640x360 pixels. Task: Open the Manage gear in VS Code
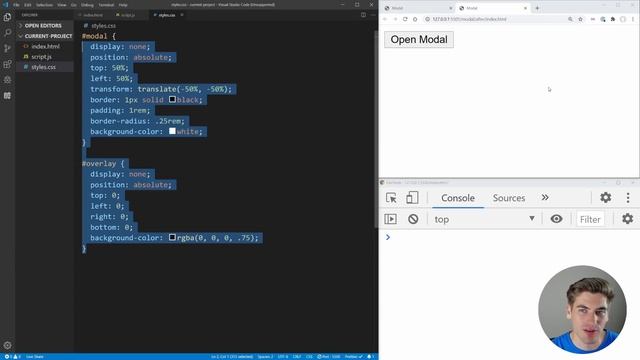tap(7, 345)
